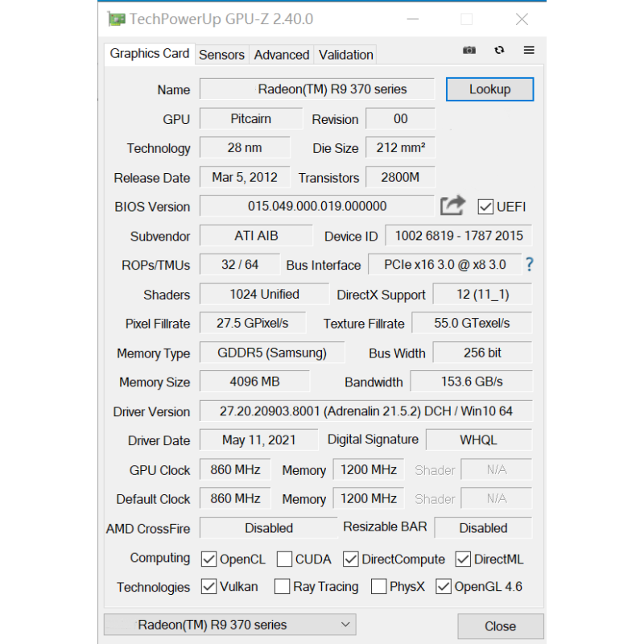Click the Name field Radeon(TM) R9 370 series
644x644 pixels.
(x=317, y=89)
